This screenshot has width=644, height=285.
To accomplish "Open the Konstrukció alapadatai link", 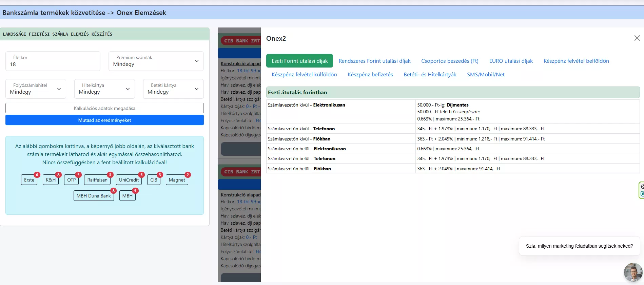I will [240, 63].
